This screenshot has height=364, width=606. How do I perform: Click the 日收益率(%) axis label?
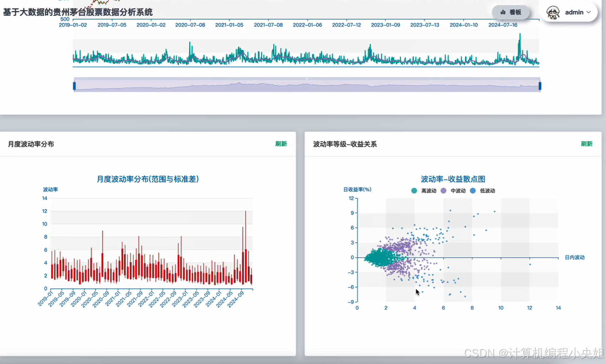(357, 190)
